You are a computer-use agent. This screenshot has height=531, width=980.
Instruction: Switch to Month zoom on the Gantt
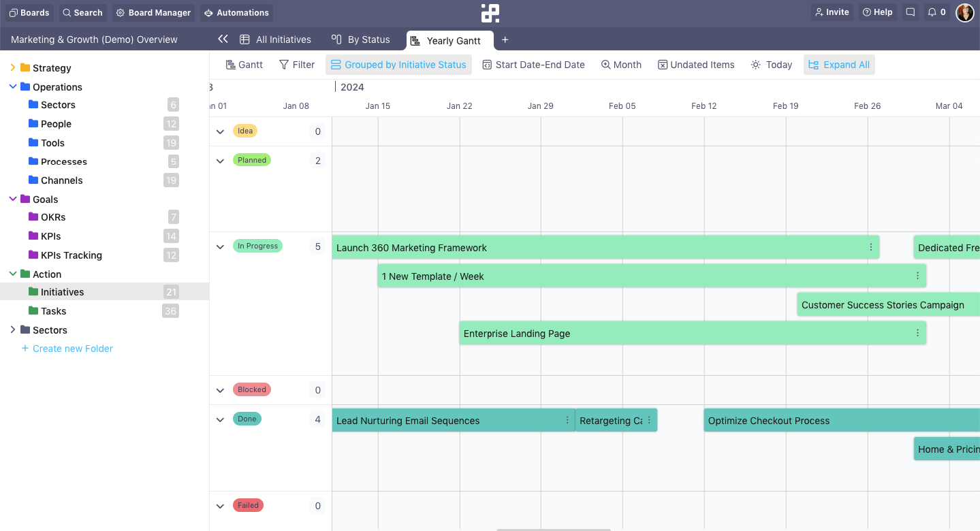[620, 64]
